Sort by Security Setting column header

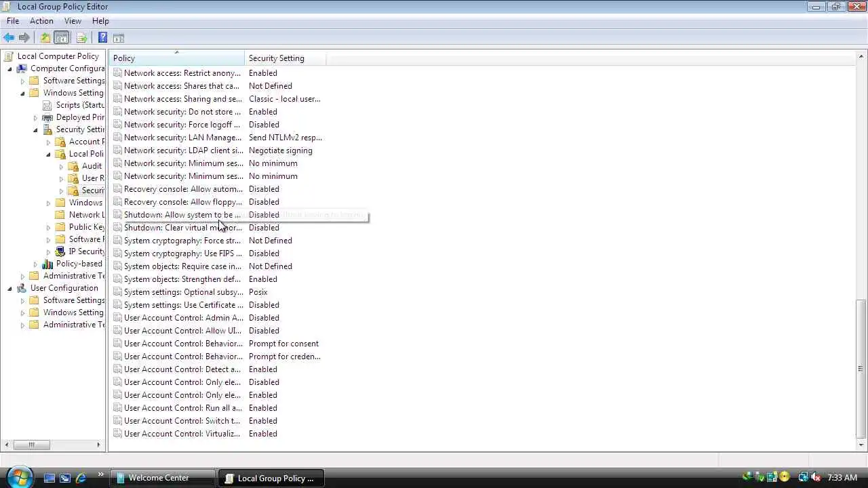tap(285, 58)
